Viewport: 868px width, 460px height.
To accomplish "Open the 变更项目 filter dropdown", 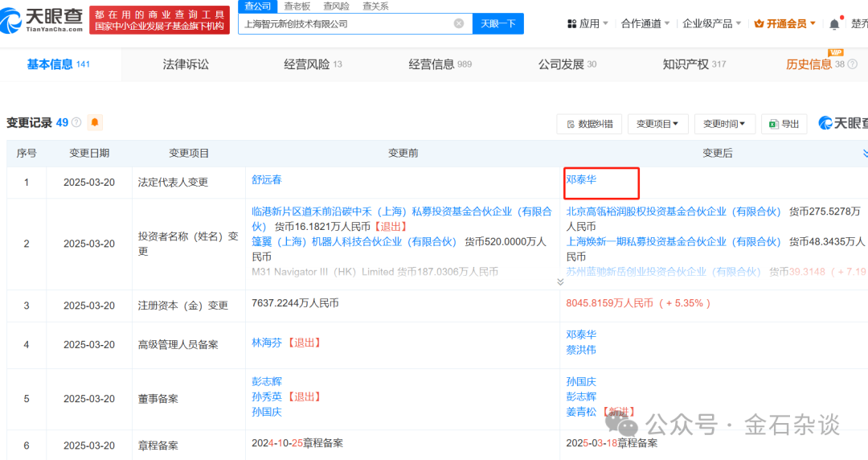I will [657, 124].
